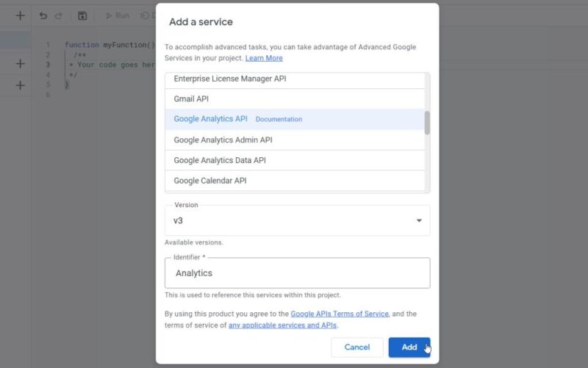Click the redo arrow in the editor toolbar
Screen dimensions: 588x368
59,15
